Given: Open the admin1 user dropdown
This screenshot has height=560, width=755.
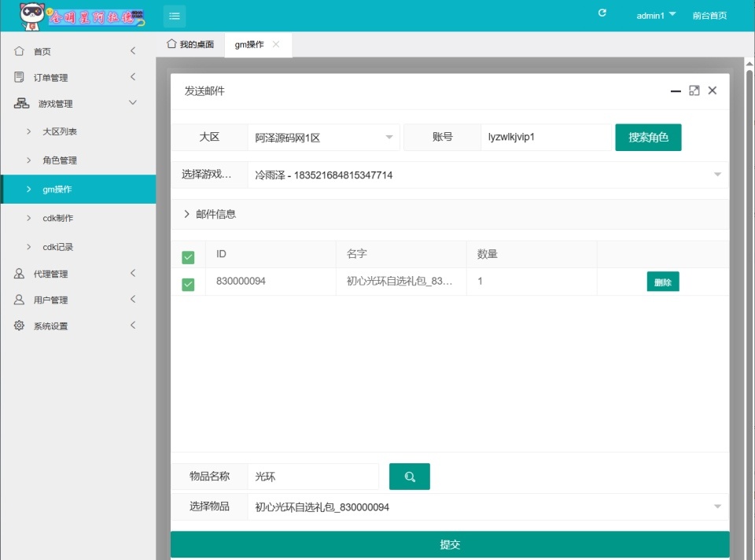Looking at the screenshot, I should [x=656, y=16].
